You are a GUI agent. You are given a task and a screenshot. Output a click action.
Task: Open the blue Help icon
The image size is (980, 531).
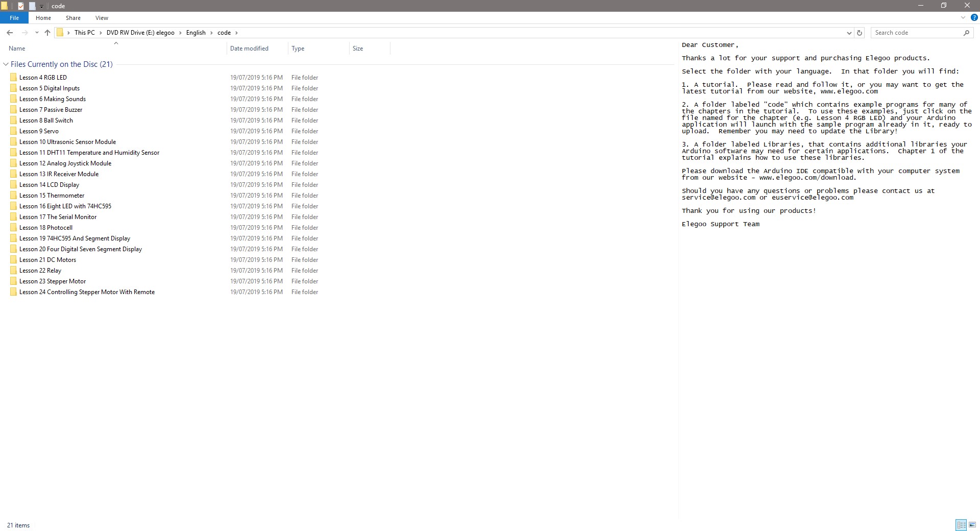pyautogui.click(x=974, y=18)
